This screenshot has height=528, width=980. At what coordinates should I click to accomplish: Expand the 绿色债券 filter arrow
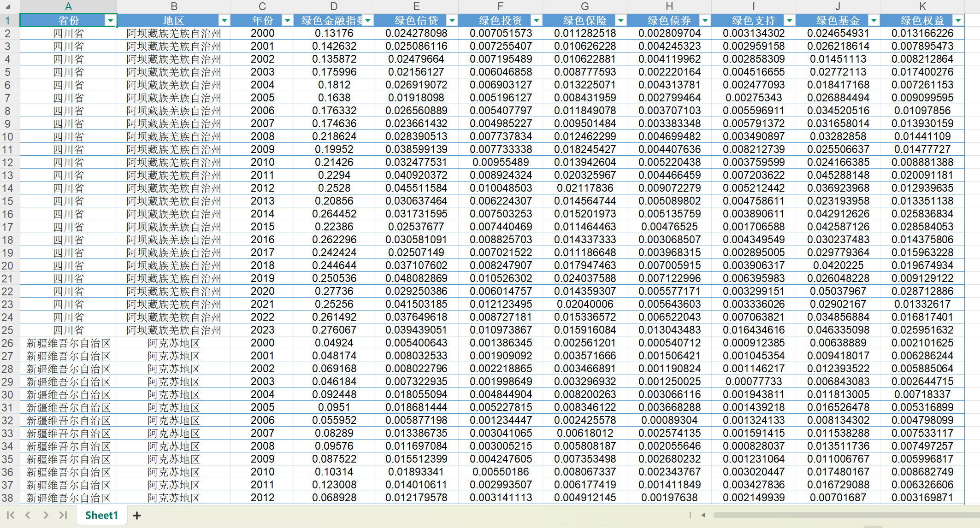coord(705,20)
